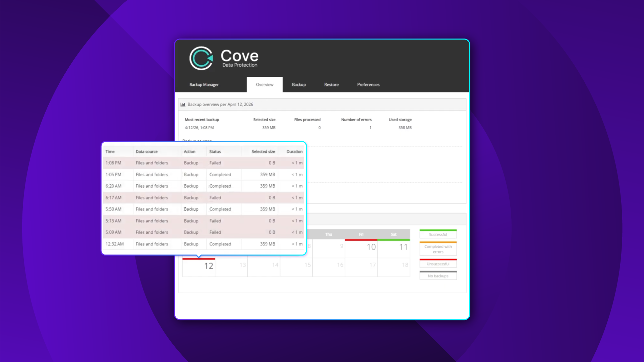Select calendar day 11

pos(394,248)
